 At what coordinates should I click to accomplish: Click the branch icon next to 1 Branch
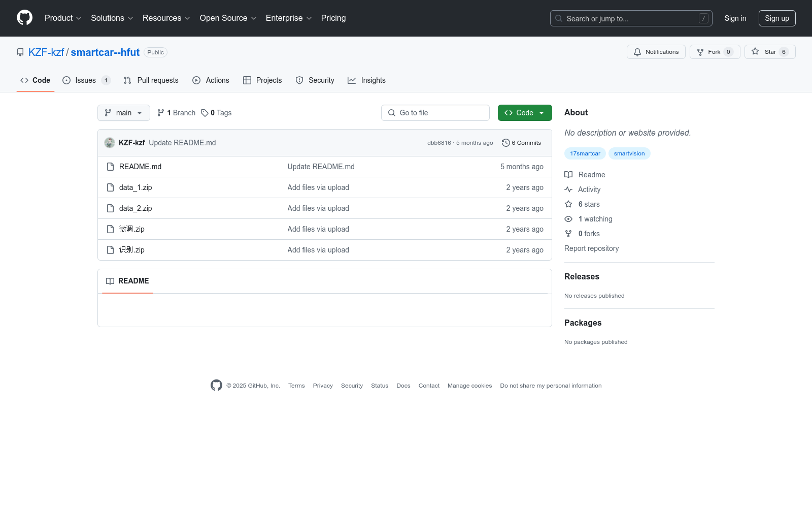[161, 113]
